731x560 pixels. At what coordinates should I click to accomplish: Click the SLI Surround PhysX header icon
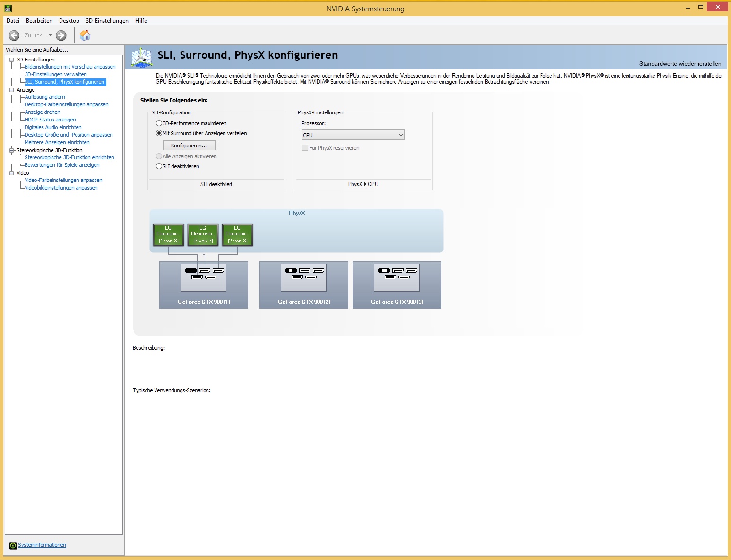[142, 58]
